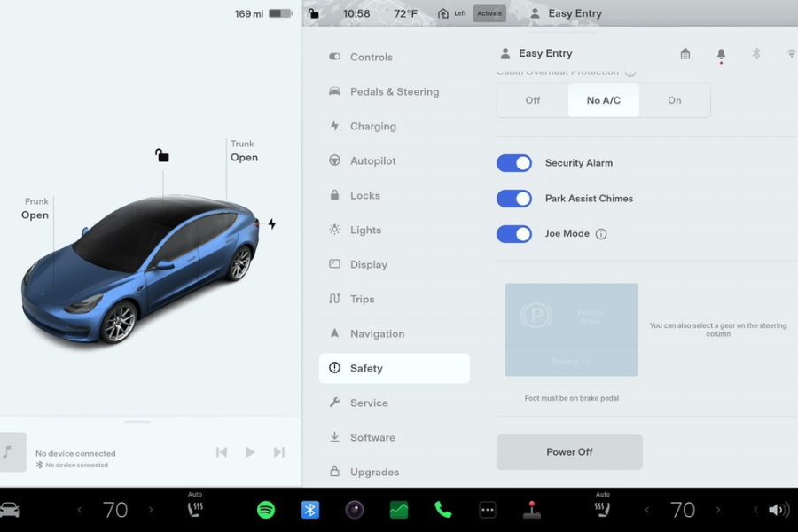Turn off Park Assist Chimes
The height and width of the screenshot is (532, 798).
coord(514,199)
